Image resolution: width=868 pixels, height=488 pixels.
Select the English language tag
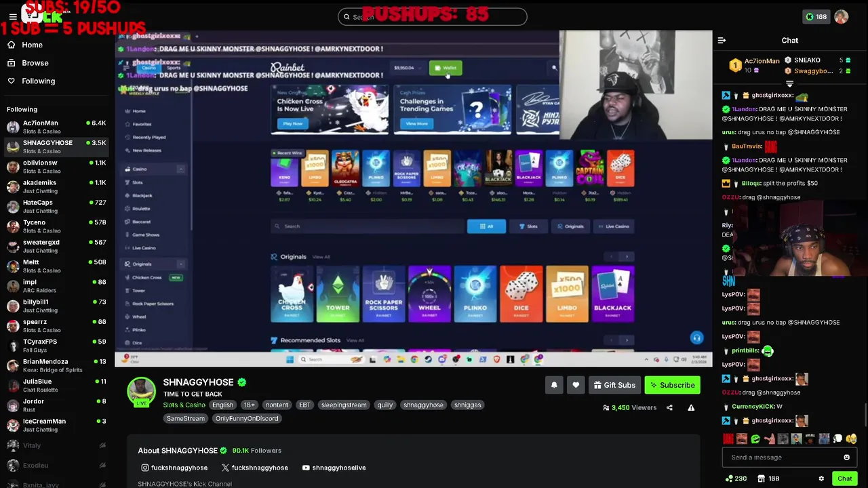coord(222,405)
